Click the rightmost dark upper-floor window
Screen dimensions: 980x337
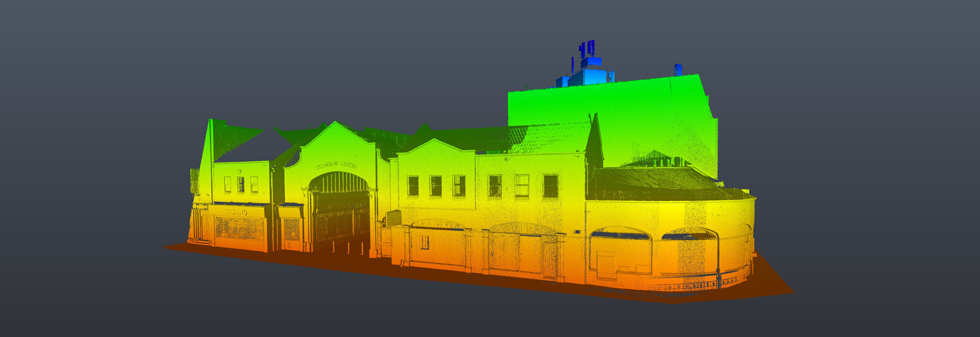[x=550, y=186]
